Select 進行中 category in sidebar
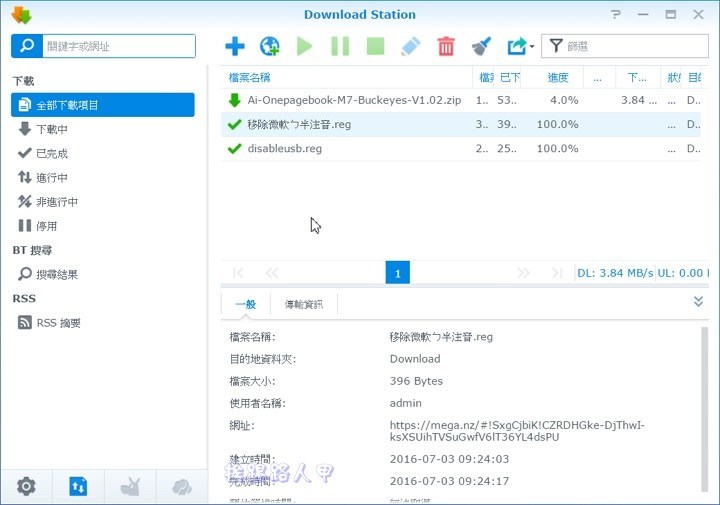The height and width of the screenshot is (505, 720). pos(103,178)
